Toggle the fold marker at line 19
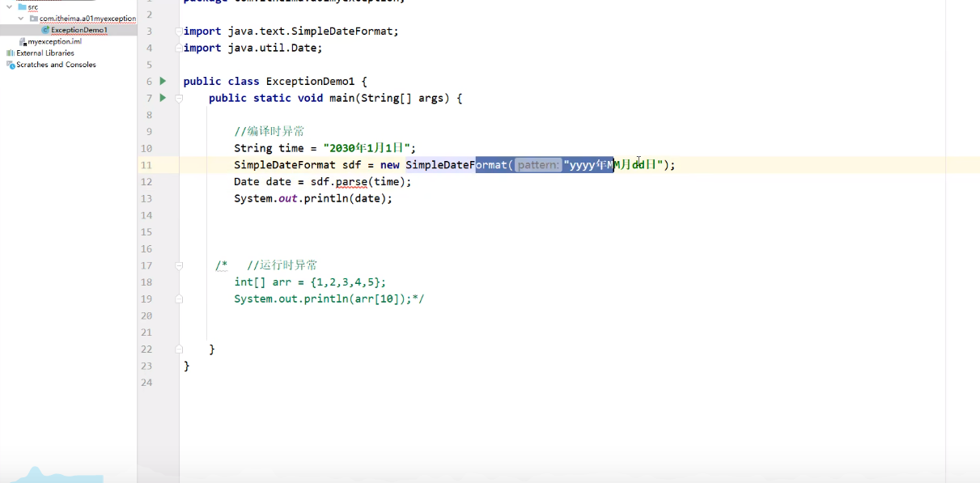This screenshot has width=980, height=483. pyautogui.click(x=179, y=298)
